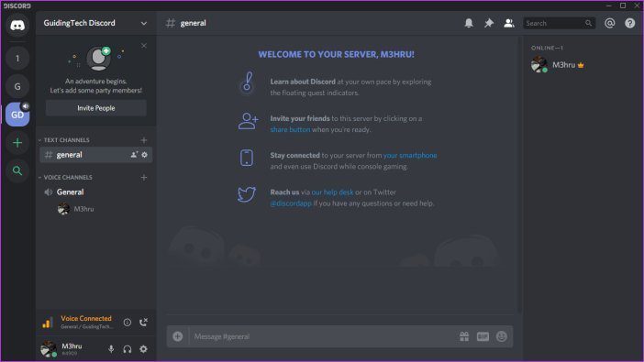Open the Nitro gift icon
644x362 pixels.
pos(464,336)
